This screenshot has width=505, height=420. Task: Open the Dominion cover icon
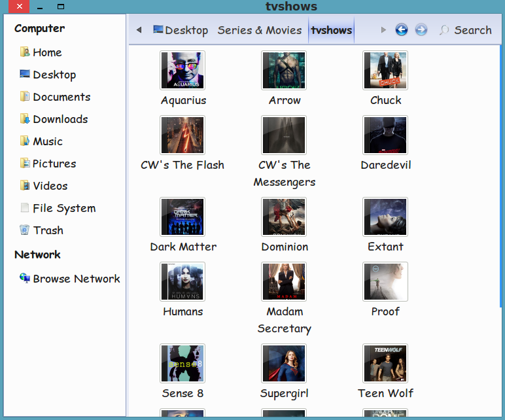284,217
